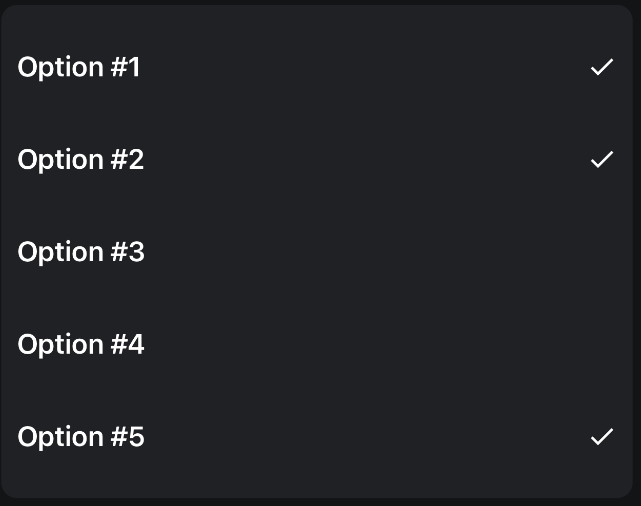Click the "Option #4" text label
The width and height of the screenshot is (641, 506).
coord(81,345)
